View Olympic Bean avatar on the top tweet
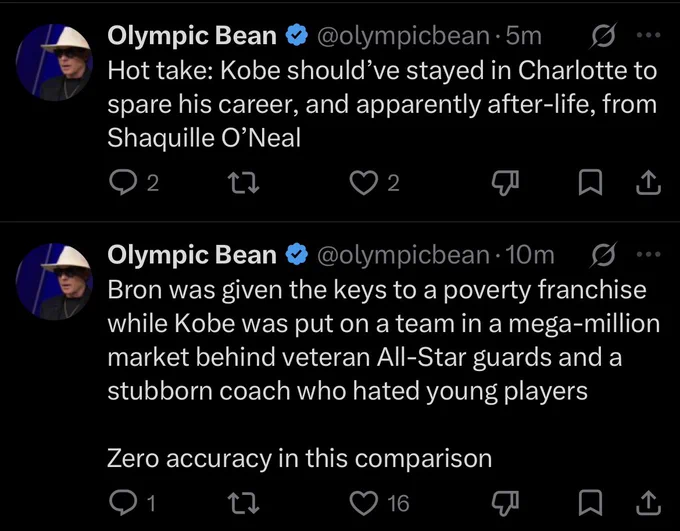This screenshot has width=680, height=531. (54, 62)
